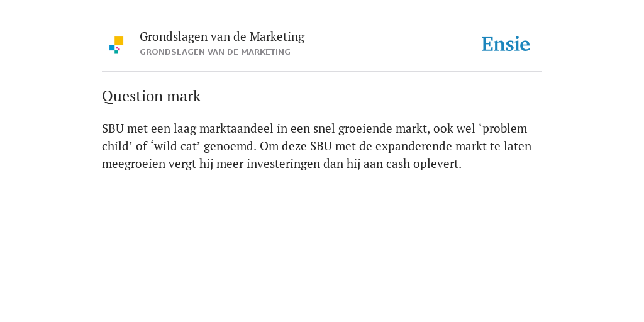
Task: Click the blue square in the logo
Action: (112, 48)
